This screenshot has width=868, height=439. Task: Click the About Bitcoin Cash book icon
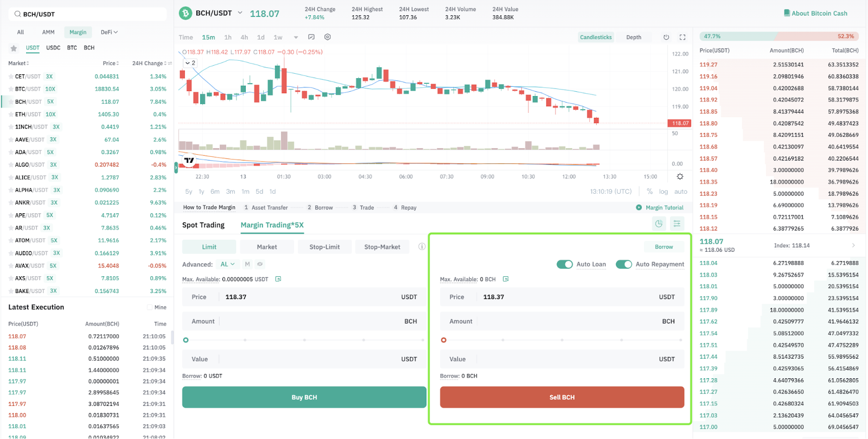[787, 13]
